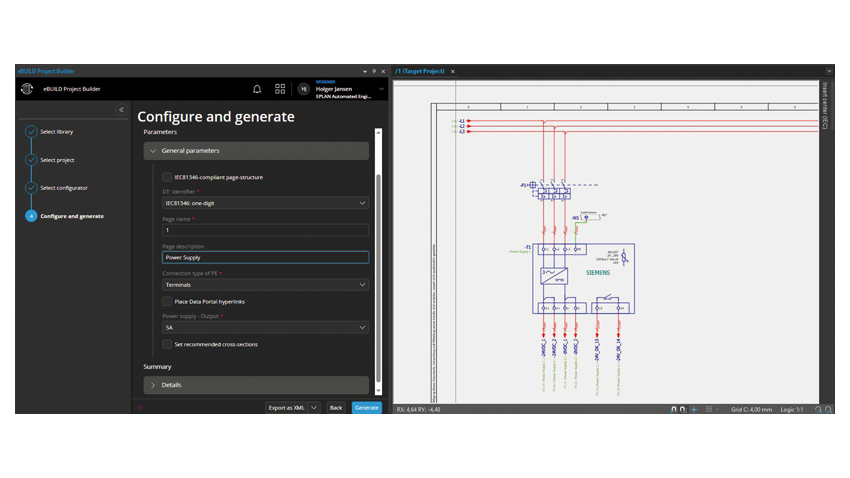Click the blue Generate button
This screenshot has width=850, height=478.
[x=367, y=408]
